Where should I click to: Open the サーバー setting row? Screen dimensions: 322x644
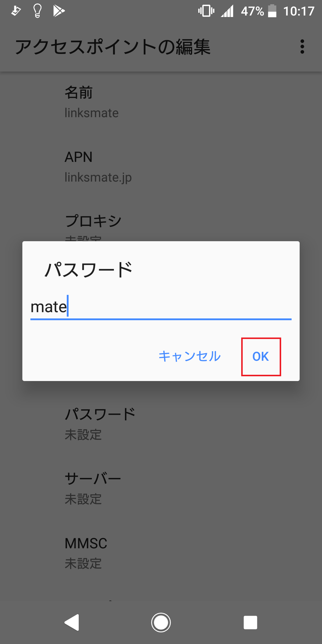[x=161, y=489]
